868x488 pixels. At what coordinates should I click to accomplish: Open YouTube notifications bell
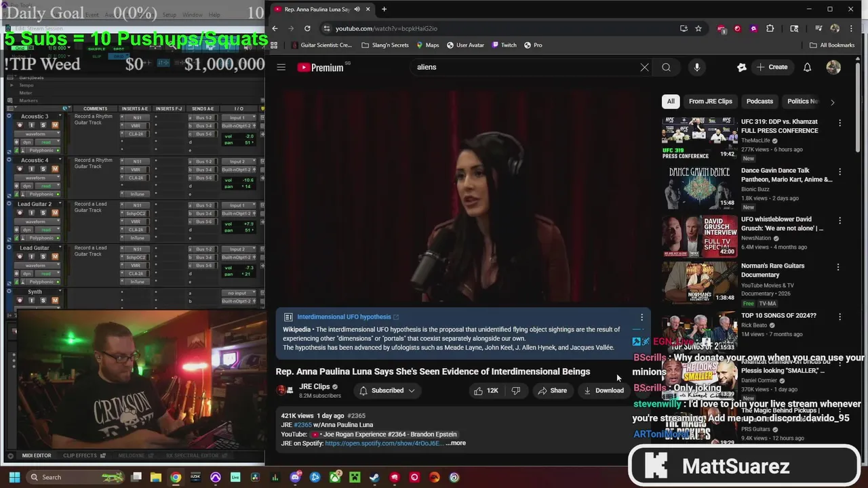807,67
